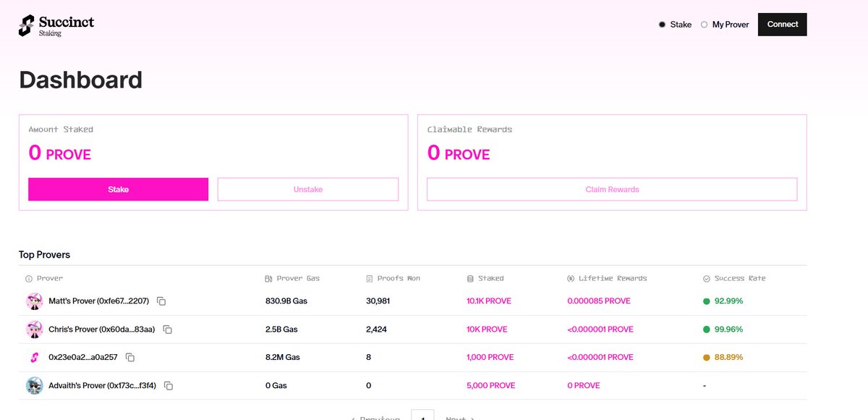Click the Claim Rewards button

tap(612, 189)
